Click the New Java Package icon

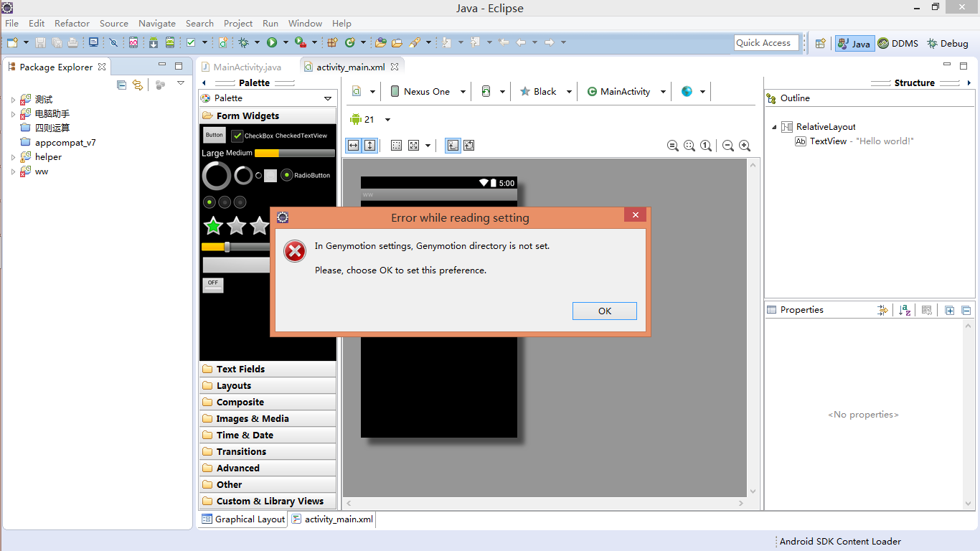(332, 42)
